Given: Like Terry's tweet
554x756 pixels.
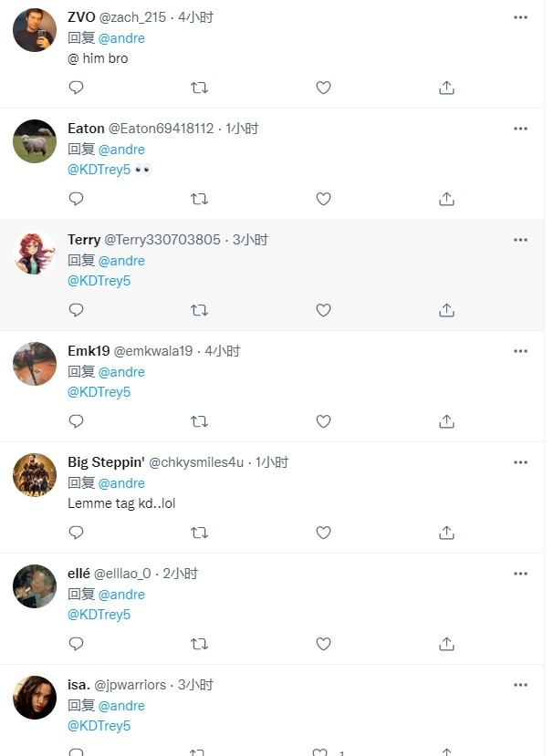Looking at the screenshot, I should coord(323,310).
